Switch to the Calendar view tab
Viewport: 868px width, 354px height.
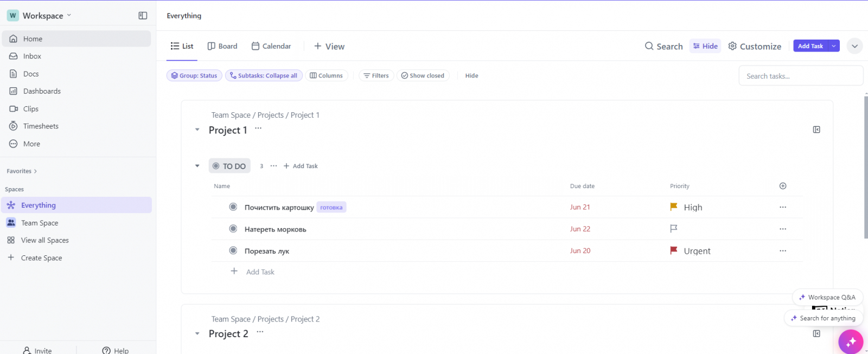pos(271,46)
